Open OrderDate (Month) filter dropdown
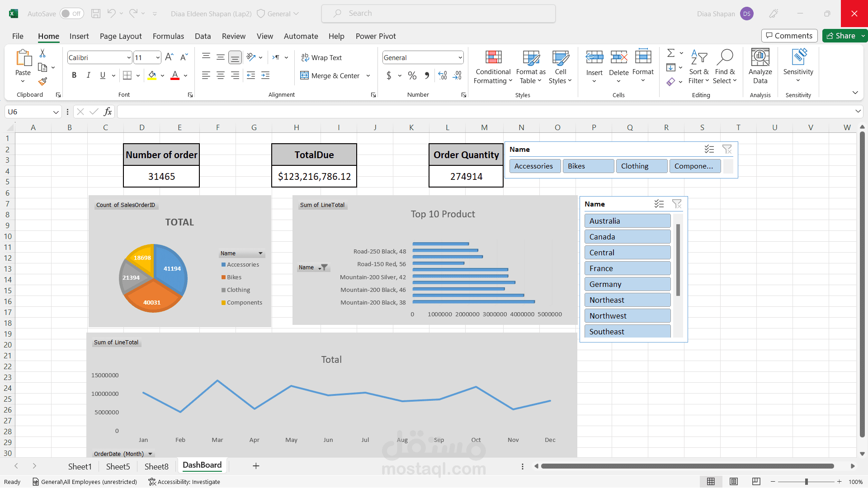 pyautogui.click(x=150, y=454)
